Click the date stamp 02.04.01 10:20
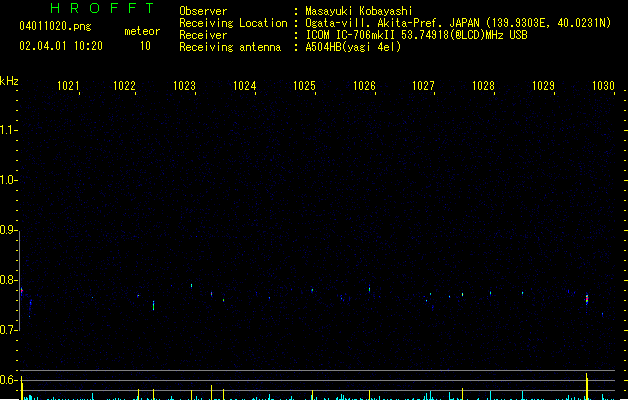The height and width of the screenshot is (400, 629). (61, 46)
